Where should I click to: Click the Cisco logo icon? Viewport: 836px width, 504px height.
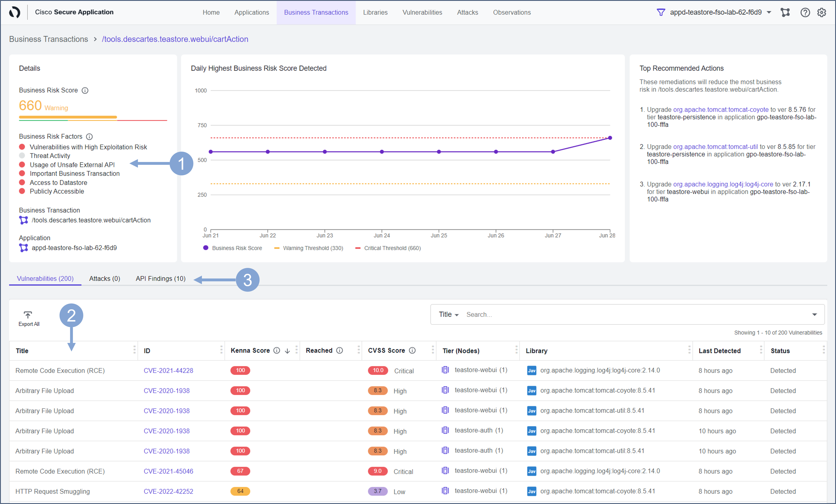click(x=15, y=12)
